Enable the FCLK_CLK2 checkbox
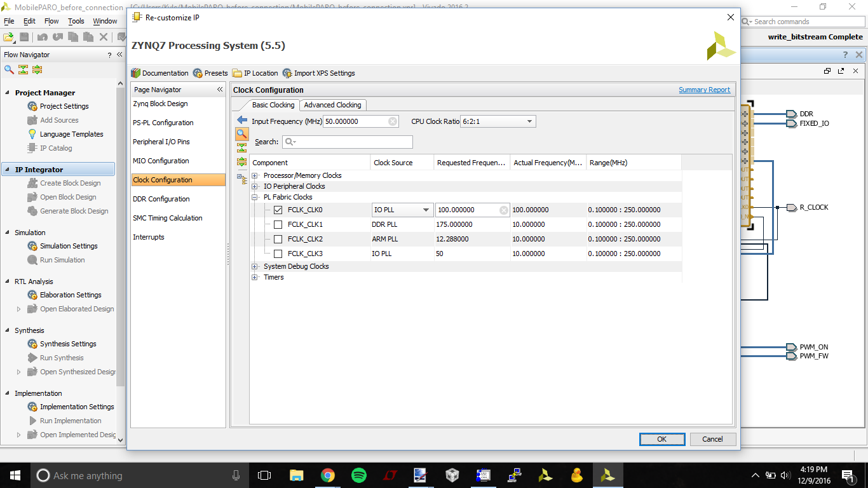The image size is (868, 488). tap(278, 239)
